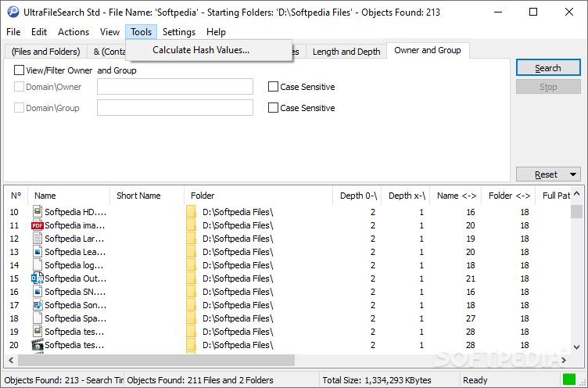Click the Stop button
The height and width of the screenshot is (388, 588).
click(548, 87)
